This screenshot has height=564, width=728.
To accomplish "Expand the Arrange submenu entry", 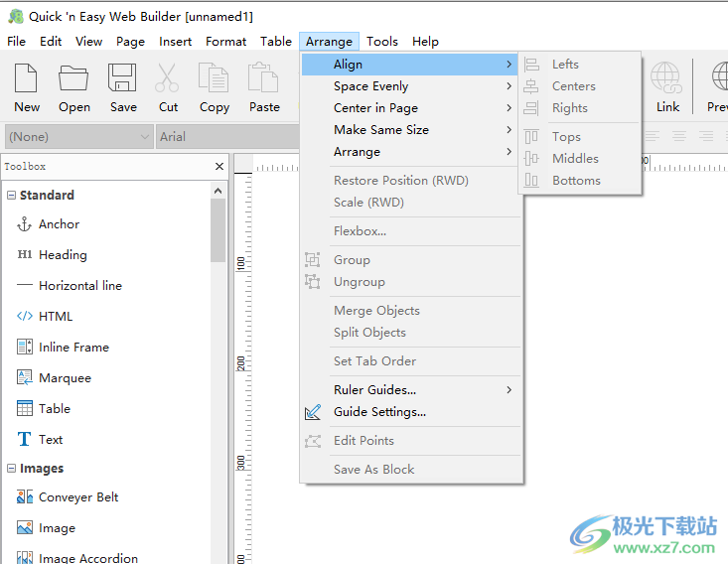I will coord(411,152).
